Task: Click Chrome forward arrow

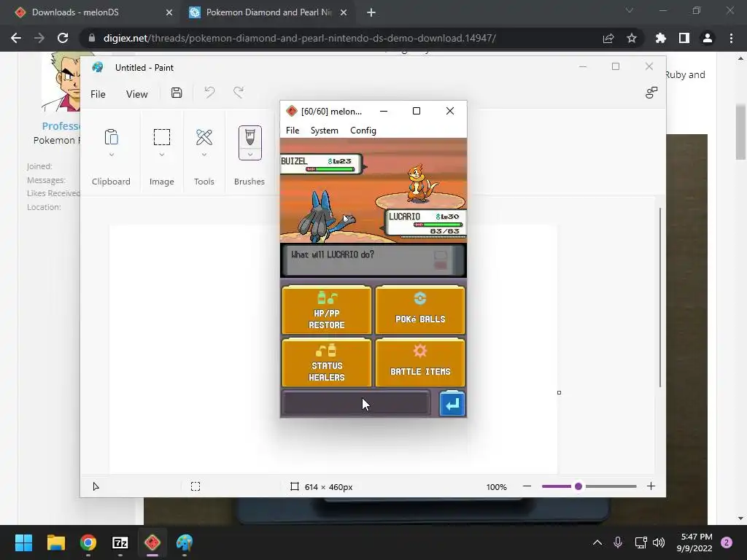Action: (x=39, y=38)
